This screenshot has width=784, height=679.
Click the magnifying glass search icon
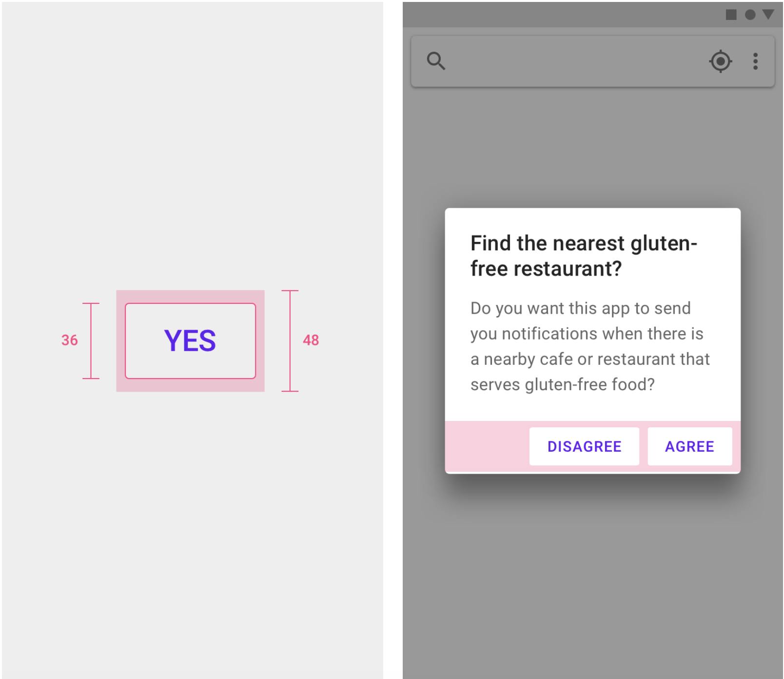pos(436,61)
